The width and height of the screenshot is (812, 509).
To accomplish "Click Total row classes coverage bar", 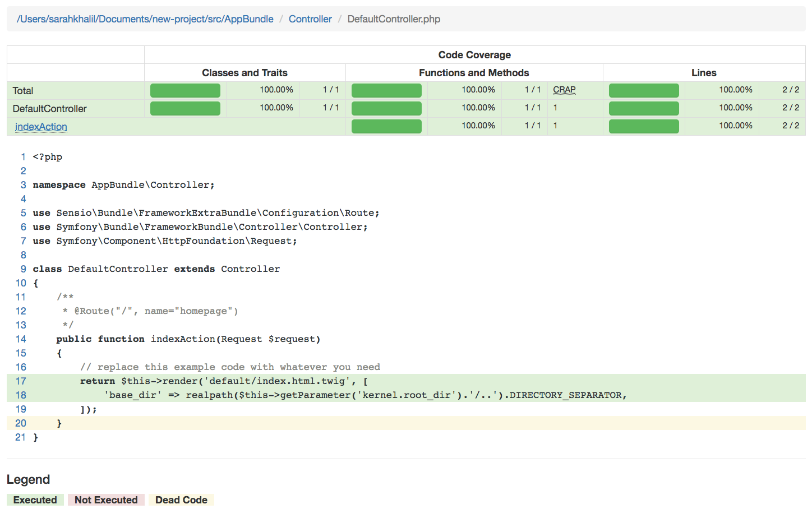I will (x=185, y=91).
